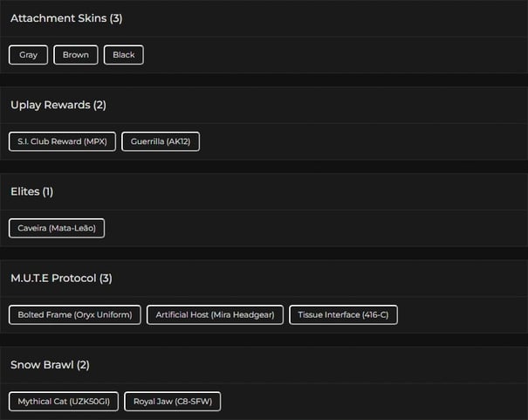Click the S.I. Club Reward (MPX) tag

tap(62, 141)
